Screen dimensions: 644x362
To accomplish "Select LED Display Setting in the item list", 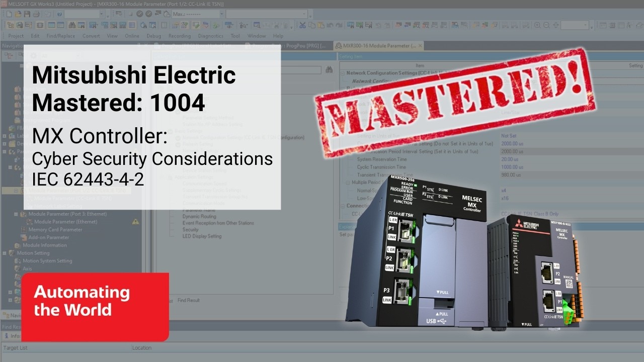I will pyautogui.click(x=202, y=236).
